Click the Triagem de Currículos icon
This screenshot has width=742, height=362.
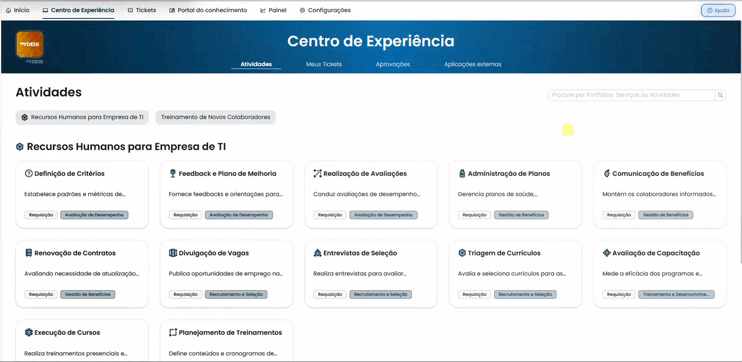[x=462, y=253]
